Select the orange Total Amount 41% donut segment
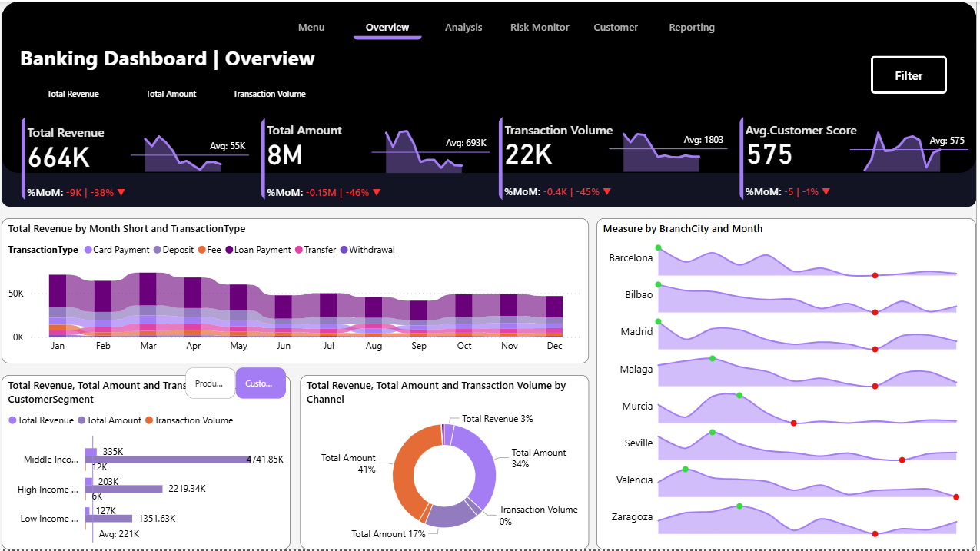Image resolution: width=980 pixels, height=551 pixels. 404,470
